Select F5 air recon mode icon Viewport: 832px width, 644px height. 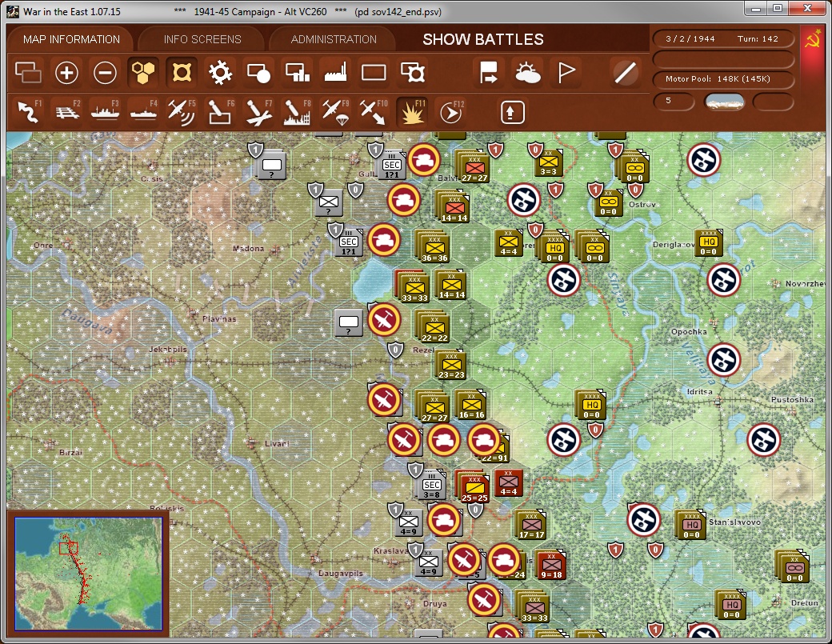[182, 112]
